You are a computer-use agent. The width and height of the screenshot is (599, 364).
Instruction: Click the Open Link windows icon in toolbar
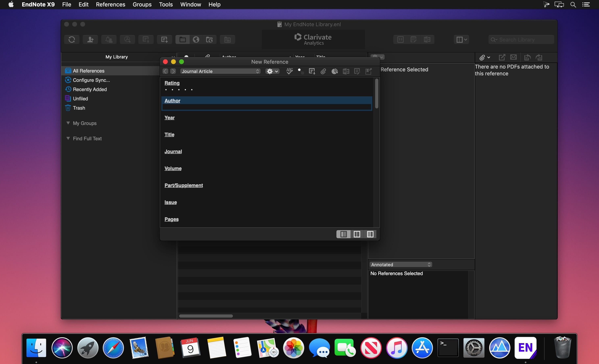227,39
